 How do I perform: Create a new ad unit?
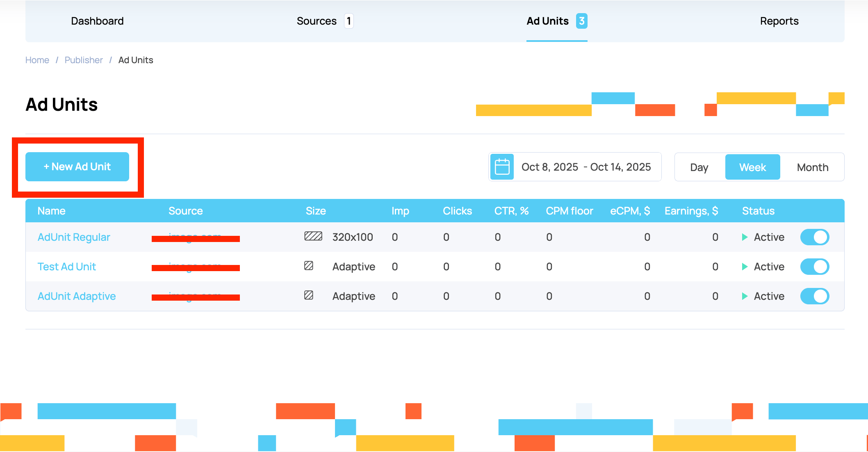pyautogui.click(x=77, y=167)
